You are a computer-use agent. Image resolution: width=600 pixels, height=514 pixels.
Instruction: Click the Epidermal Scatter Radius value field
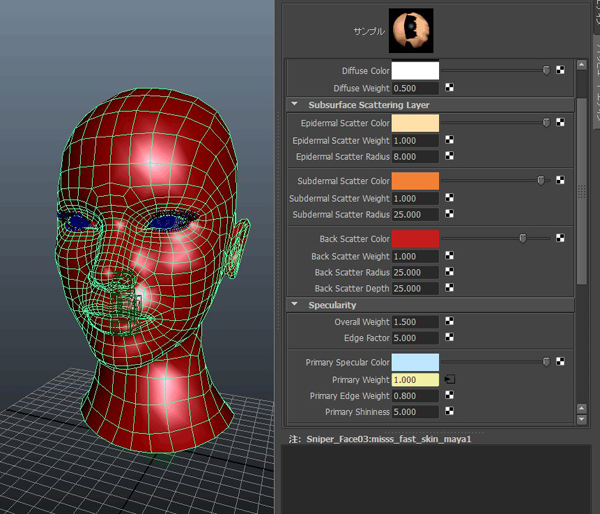tap(415, 157)
